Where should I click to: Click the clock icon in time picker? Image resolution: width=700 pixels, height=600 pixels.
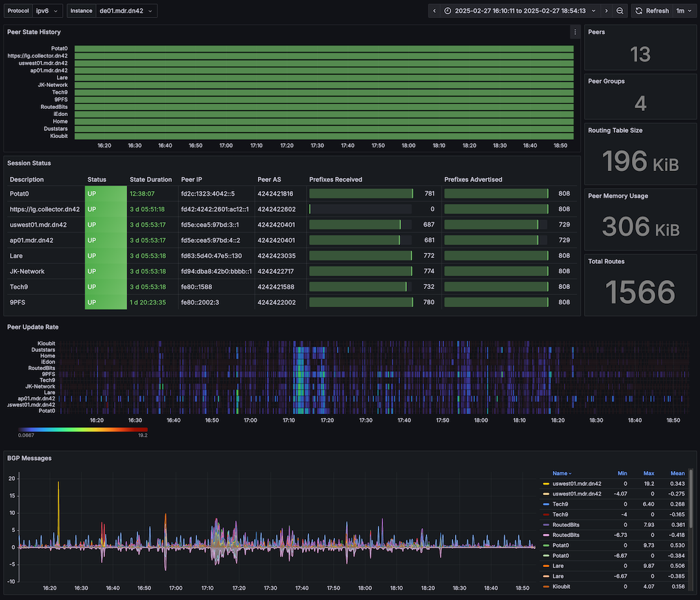448,11
